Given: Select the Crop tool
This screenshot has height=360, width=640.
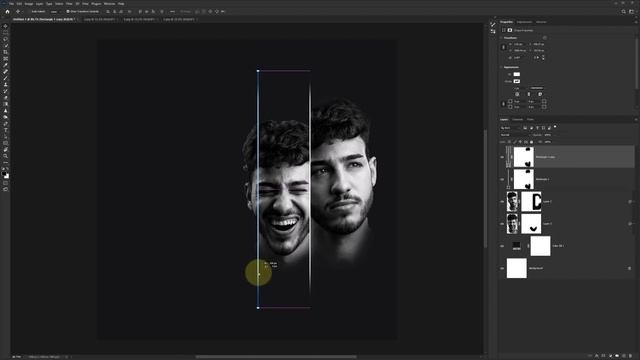Looking at the screenshot, I should (x=6, y=52).
